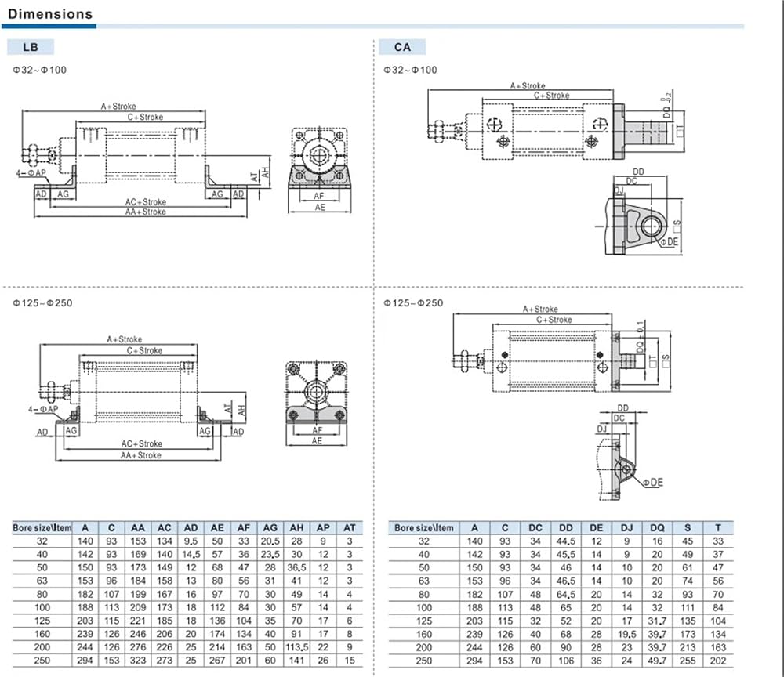784x677 pixels.
Task: Click the "31.7" DQ value for bore 125
Action: coord(658,621)
